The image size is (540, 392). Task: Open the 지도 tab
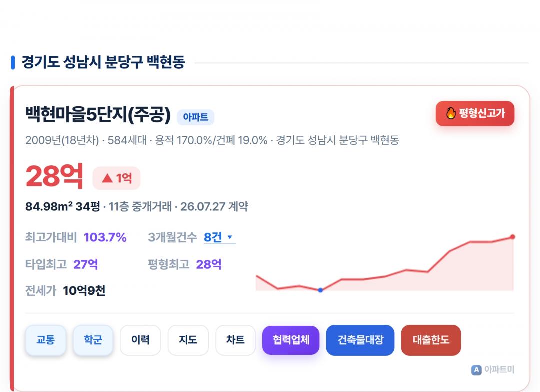pyautogui.click(x=188, y=340)
